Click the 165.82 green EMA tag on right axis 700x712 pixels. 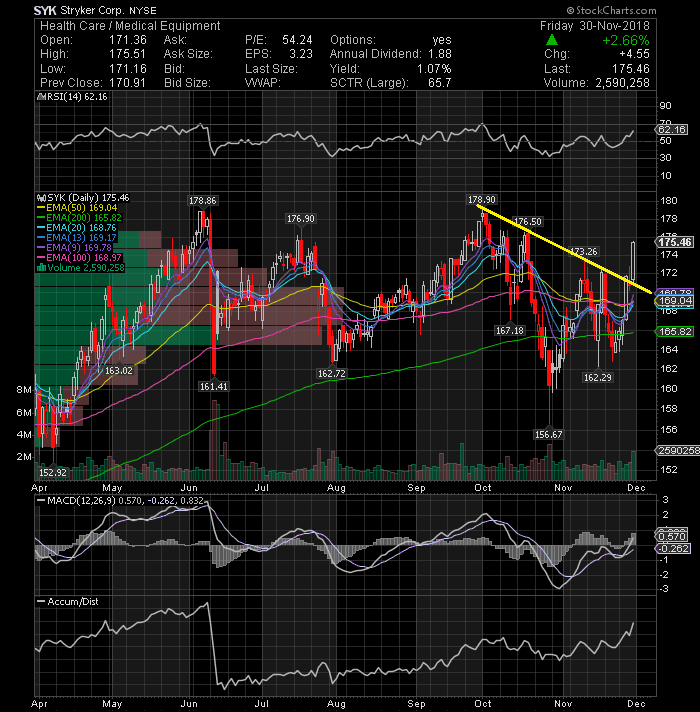pos(675,331)
